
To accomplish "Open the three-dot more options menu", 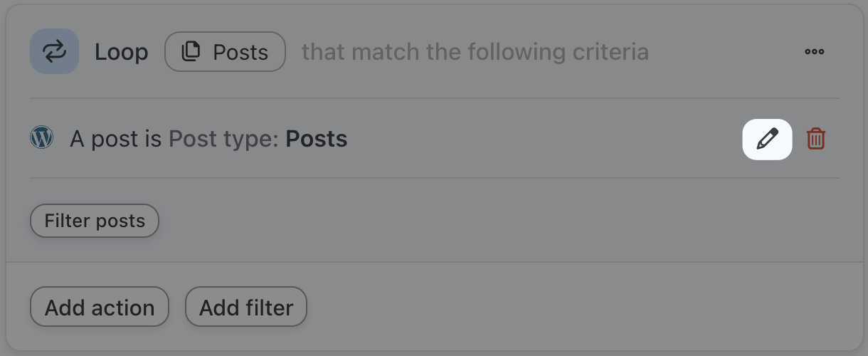I will [814, 52].
